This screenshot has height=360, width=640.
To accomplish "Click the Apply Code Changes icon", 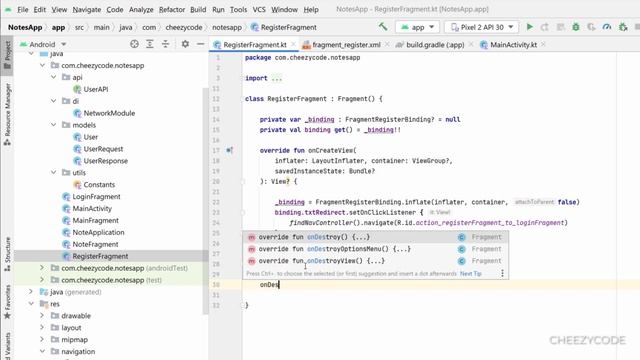I will click(560, 27).
